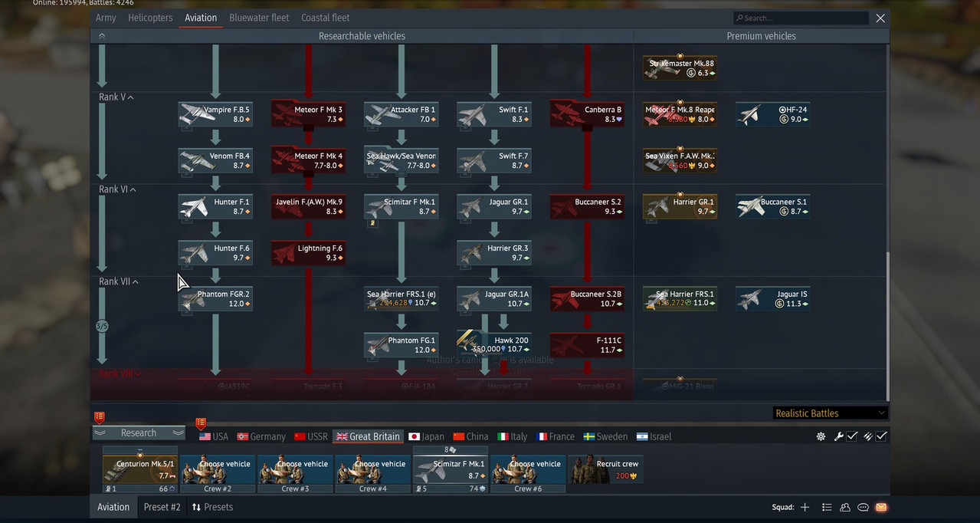Toggle the automatic repair checkbox

(x=852, y=436)
